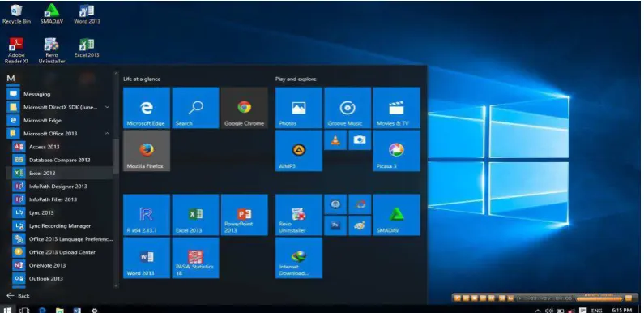644x313 pixels.
Task: Launch Access 2013 from the list
Action: 60,147
